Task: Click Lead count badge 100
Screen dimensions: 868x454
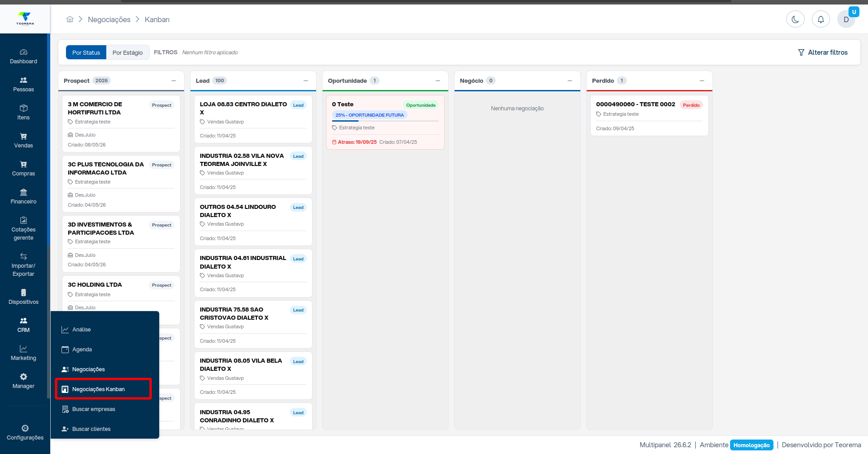Action: click(x=219, y=80)
